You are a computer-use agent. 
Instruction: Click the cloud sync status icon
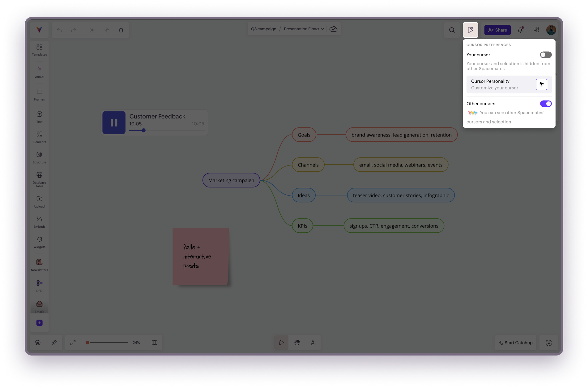333,29
